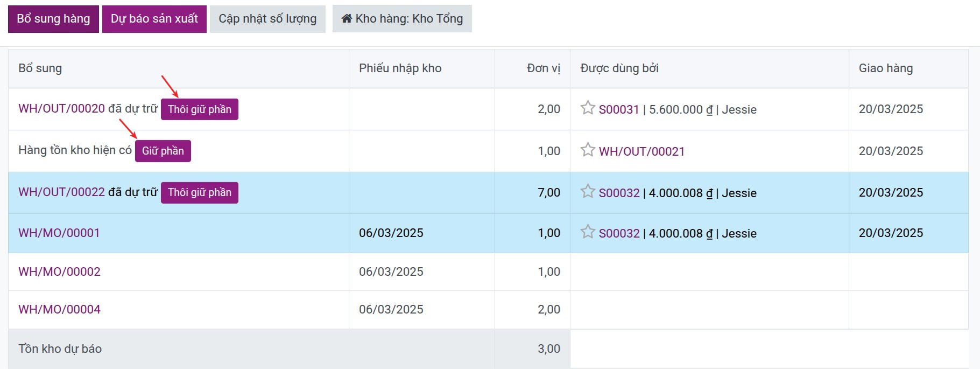Click Giữ phần for current stock
The image size is (980, 369).
pyautogui.click(x=163, y=151)
